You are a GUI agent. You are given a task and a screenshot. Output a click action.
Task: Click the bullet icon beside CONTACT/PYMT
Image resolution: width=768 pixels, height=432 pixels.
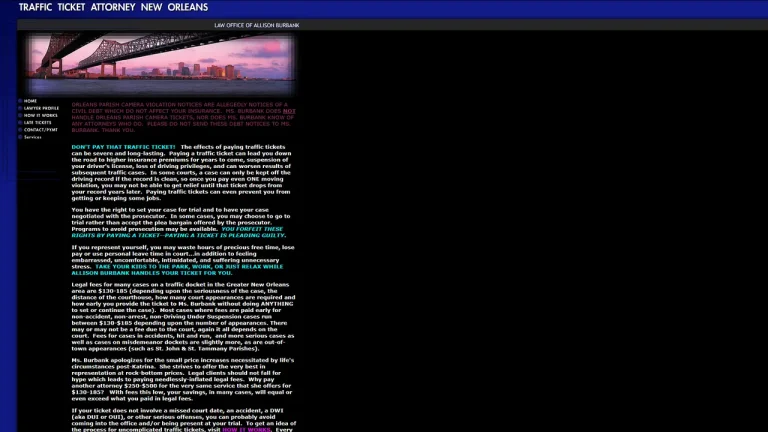20,130
